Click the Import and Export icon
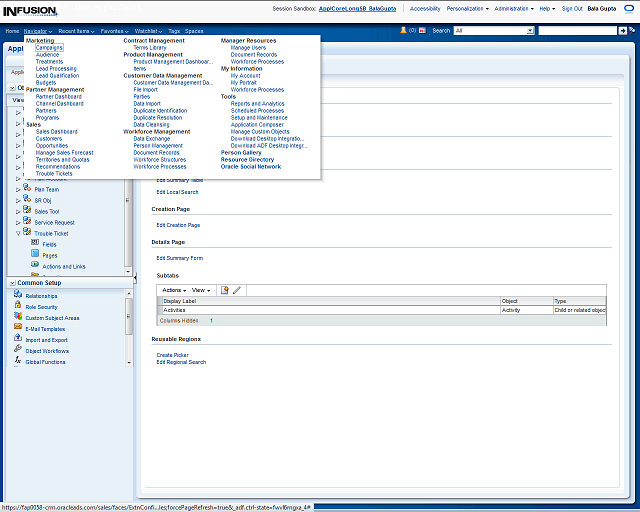This screenshot has width=640, height=512. coord(18,339)
